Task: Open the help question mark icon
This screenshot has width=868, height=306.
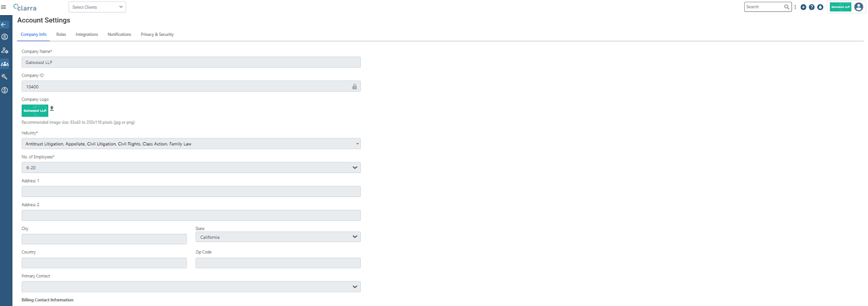Action: (812, 7)
